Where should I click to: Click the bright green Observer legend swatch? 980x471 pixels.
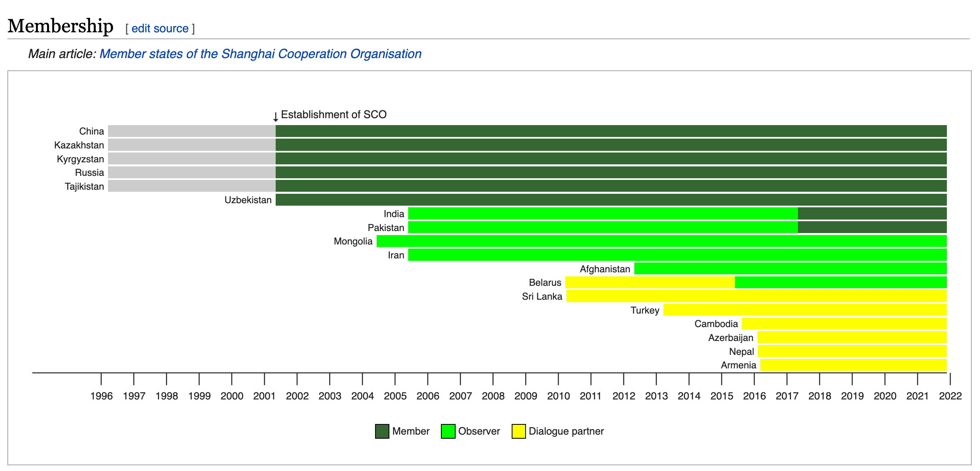click(448, 431)
